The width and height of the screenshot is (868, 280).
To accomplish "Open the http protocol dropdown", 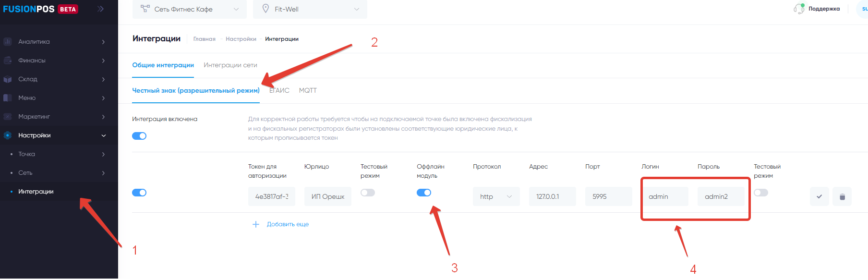I will [x=496, y=196].
